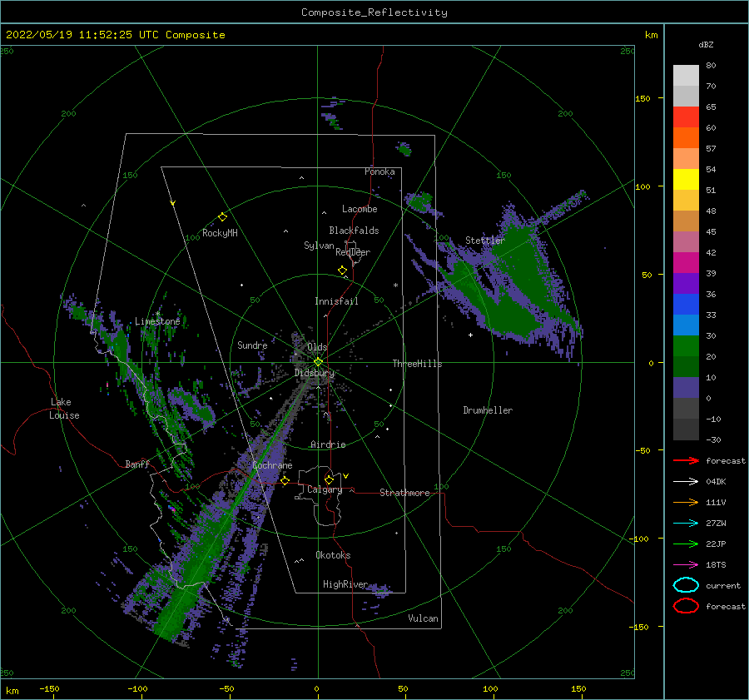The width and height of the screenshot is (749, 700).
Task: Click the cyan 27ZW arrow in legend
Action: click(x=686, y=524)
